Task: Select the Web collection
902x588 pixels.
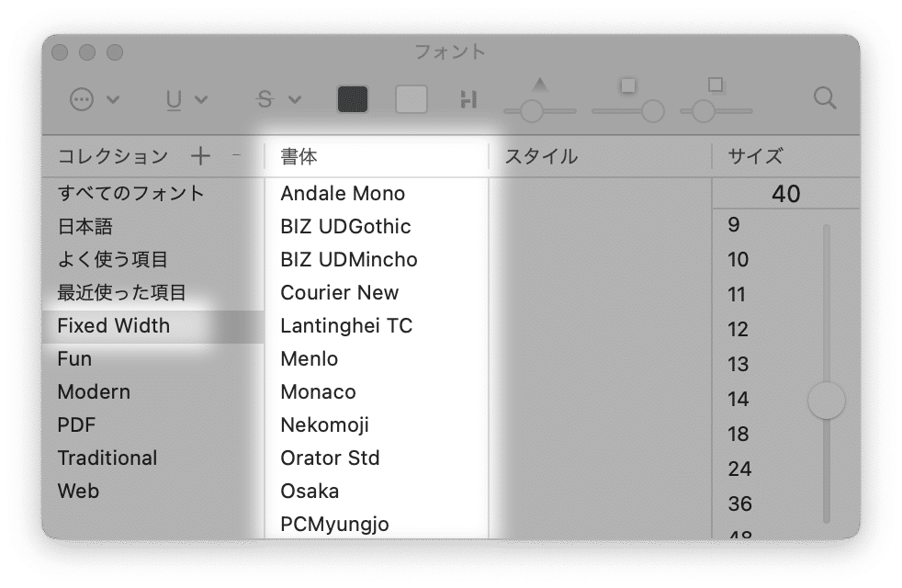Action: [153, 492]
